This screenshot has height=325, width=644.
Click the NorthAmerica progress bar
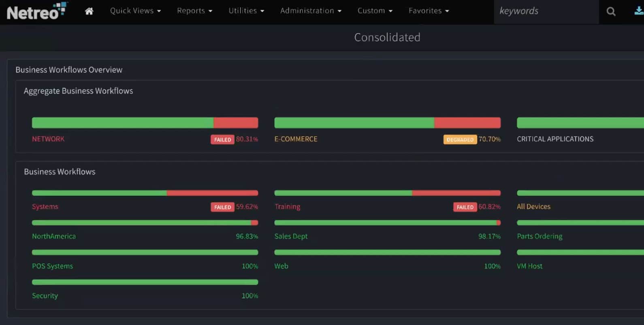pos(145,223)
